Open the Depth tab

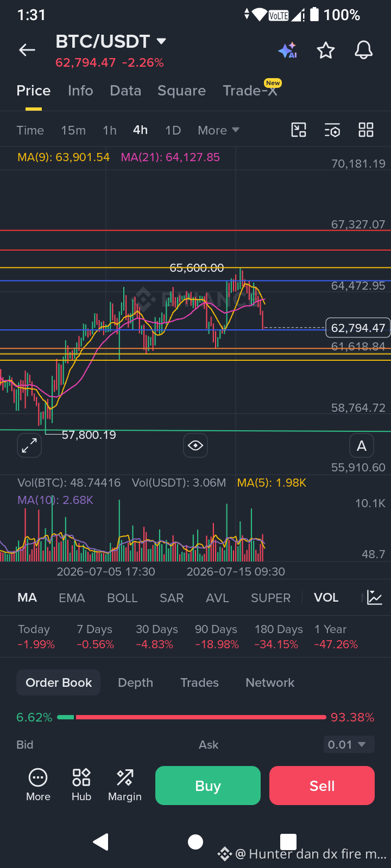[135, 682]
